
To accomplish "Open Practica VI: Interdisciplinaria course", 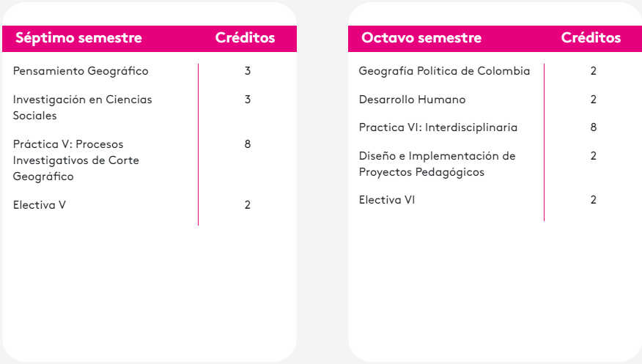I will [x=438, y=127].
